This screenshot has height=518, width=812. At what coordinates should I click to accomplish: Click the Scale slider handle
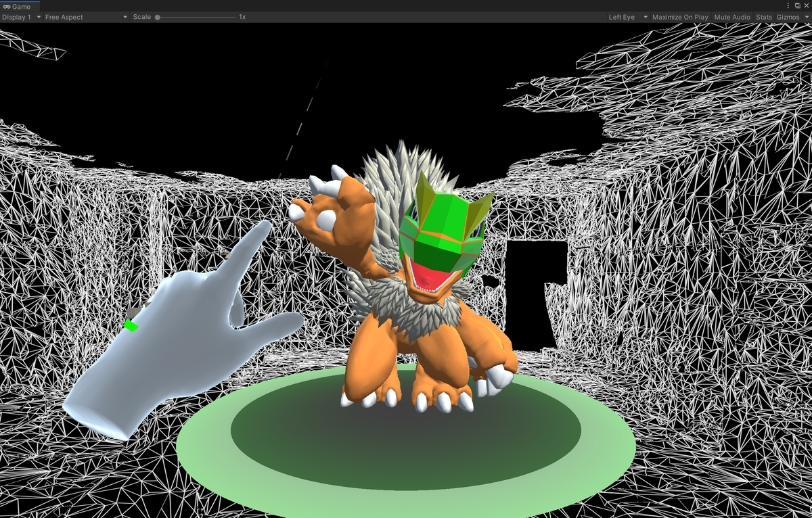158,17
